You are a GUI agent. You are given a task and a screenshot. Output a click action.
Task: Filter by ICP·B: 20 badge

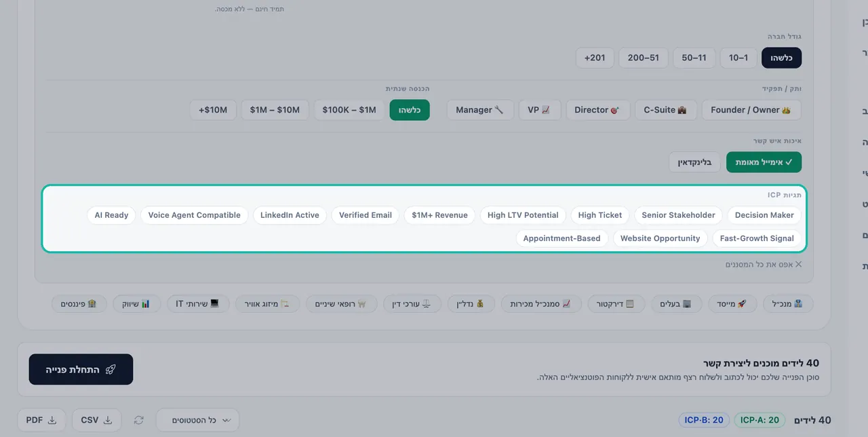tap(703, 420)
